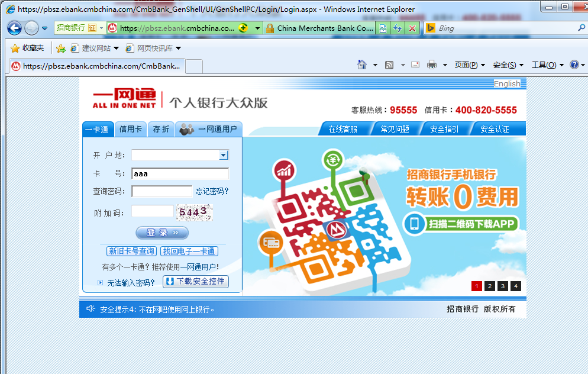This screenshot has height=374, width=588.
Task: Click the add to favorites bar icon
Action: coord(61,48)
